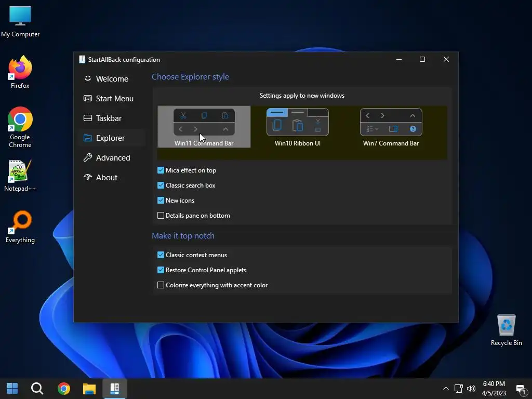Select the Notepad++ desktop shortcut
The height and width of the screenshot is (399, 532).
(20, 176)
